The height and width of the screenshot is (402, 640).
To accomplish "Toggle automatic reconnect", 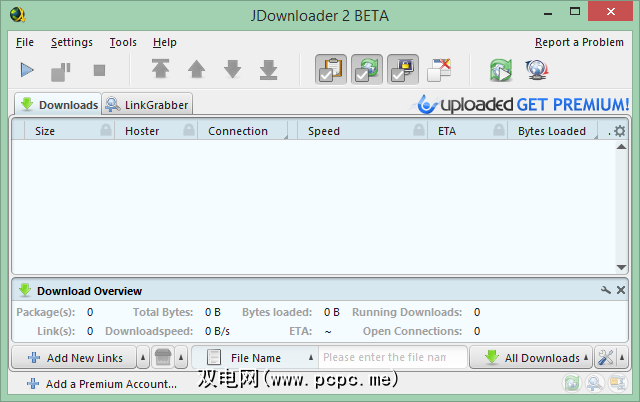I will (x=367, y=69).
